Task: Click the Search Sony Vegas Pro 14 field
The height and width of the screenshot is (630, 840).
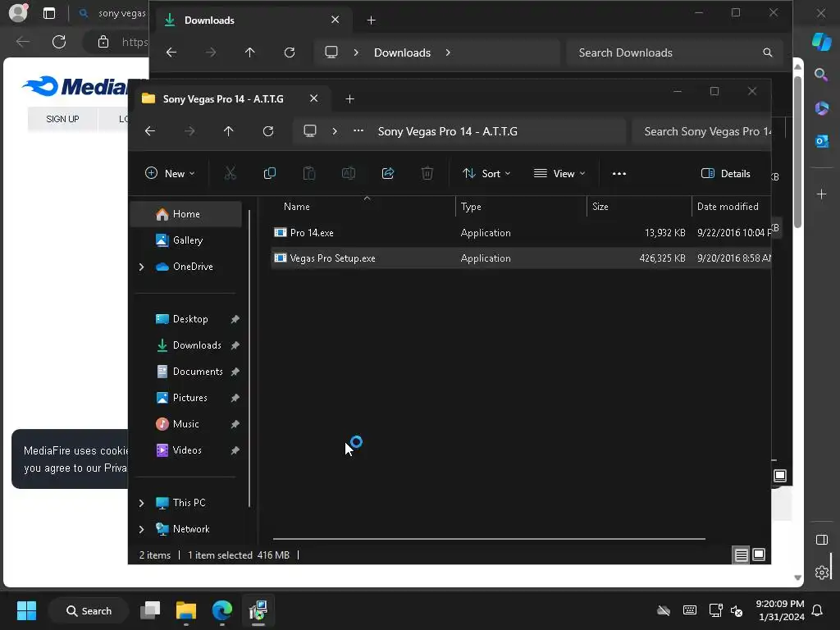Action: coord(702,132)
